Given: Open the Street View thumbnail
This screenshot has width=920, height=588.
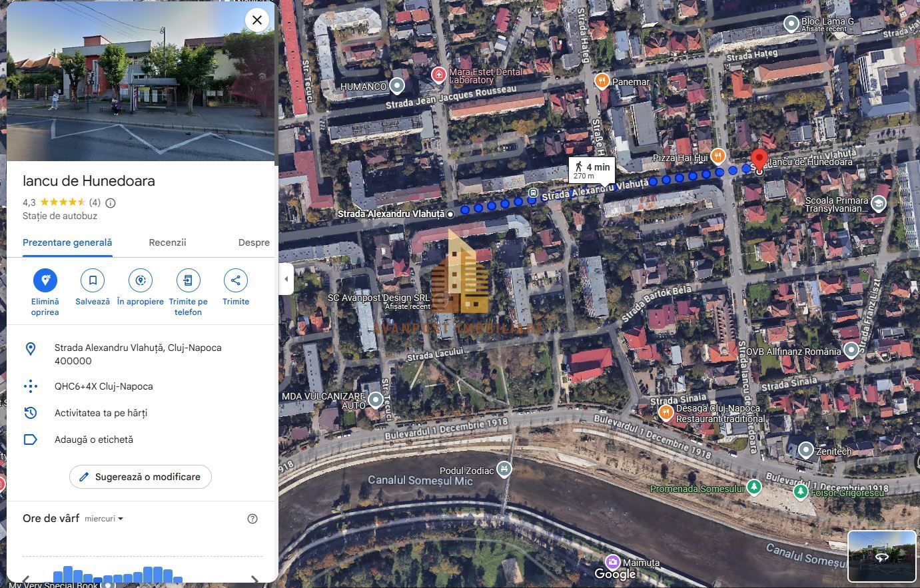Looking at the screenshot, I should (x=882, y=557).
